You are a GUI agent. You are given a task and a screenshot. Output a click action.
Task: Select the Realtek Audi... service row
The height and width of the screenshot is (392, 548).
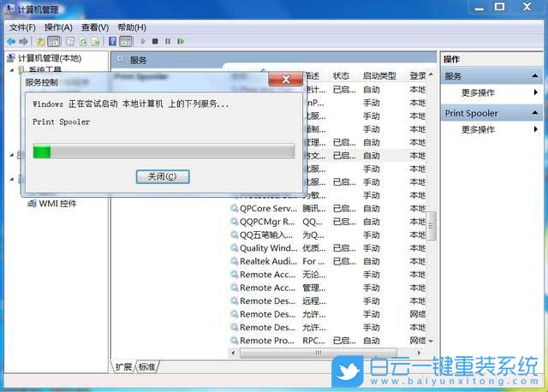(x=328, y=261)
